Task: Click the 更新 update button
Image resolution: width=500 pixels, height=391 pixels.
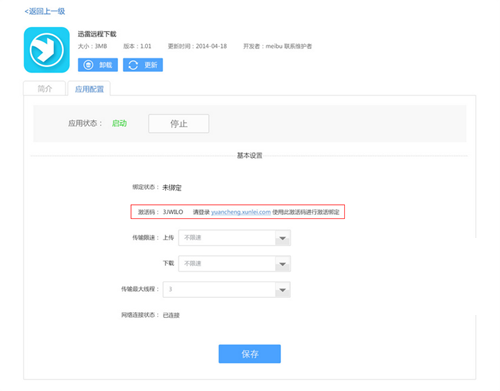Action: point(143,65)
